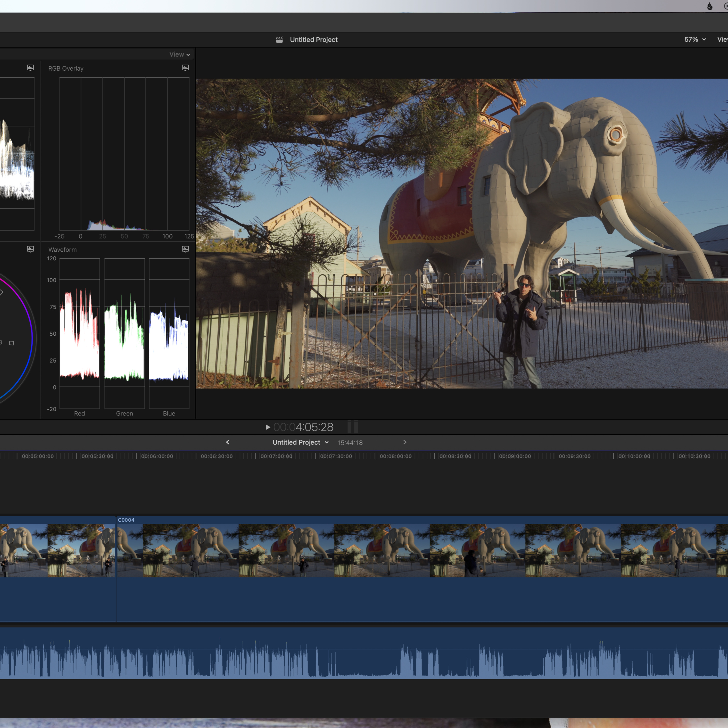Viewport: 728px width, 728px height.
Task: Click the 00:04:05:28 timecode display
Action: click(303, 427)
